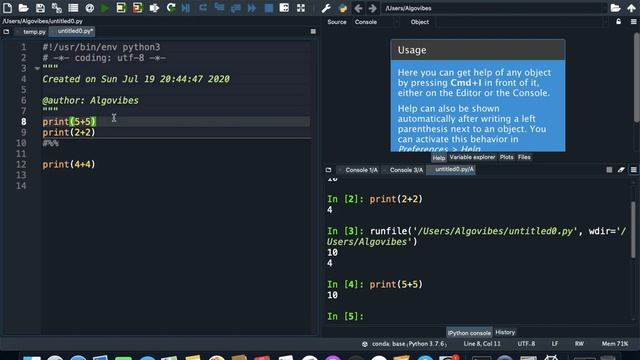Step return debugger icon
Image resolution: width=640 pixels, height=360 pixels.
pyautogui.click(x=236, y=8)
